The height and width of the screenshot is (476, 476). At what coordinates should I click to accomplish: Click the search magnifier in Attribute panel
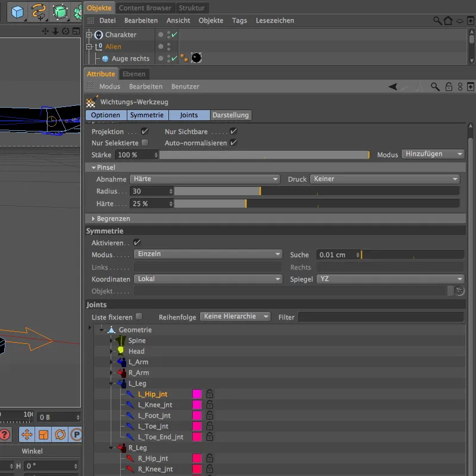[x=435, y=87]
